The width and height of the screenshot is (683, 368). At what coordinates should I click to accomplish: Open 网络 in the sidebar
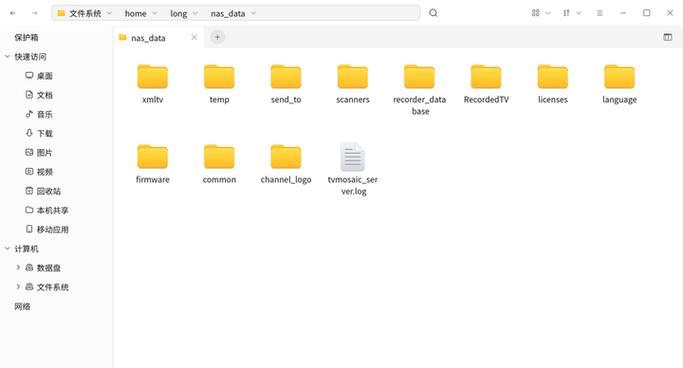coord(22,306)
